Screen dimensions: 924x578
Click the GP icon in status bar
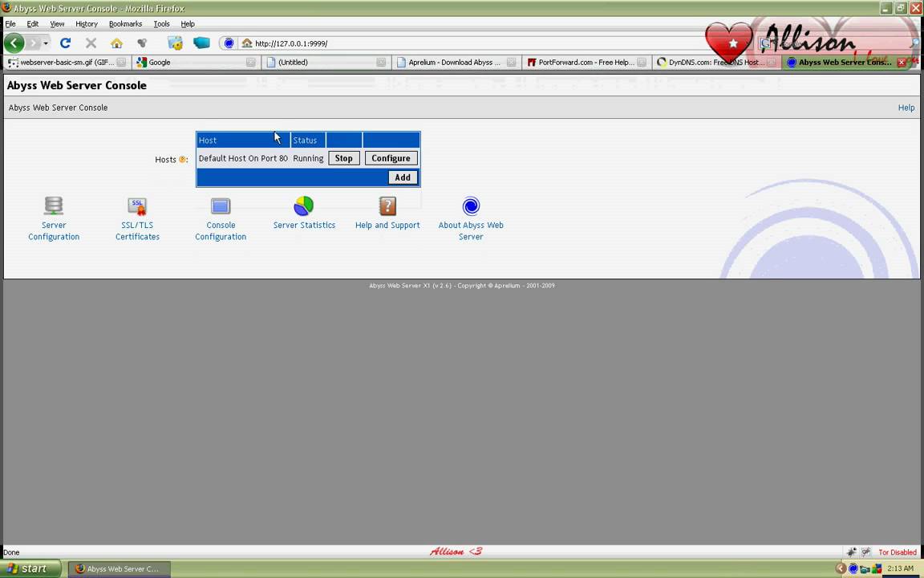click(x=865, y=552)
